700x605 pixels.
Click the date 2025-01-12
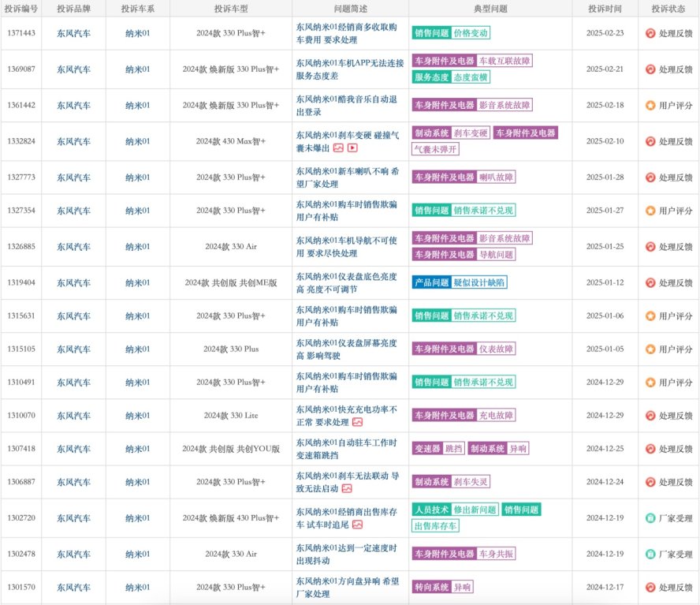pos(605,282)
